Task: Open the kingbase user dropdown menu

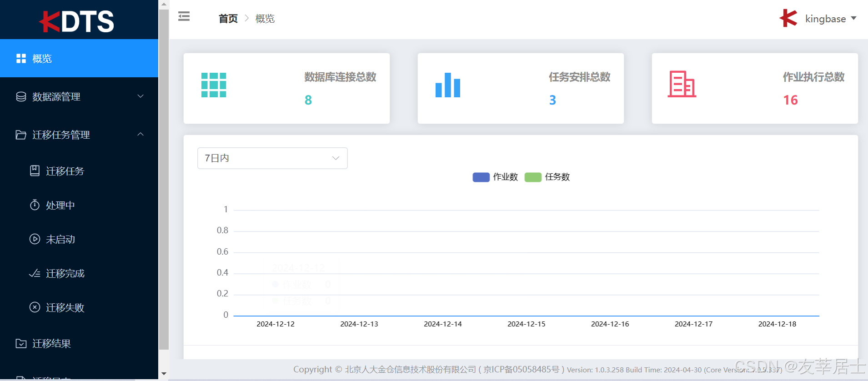Action: (830, 19)
